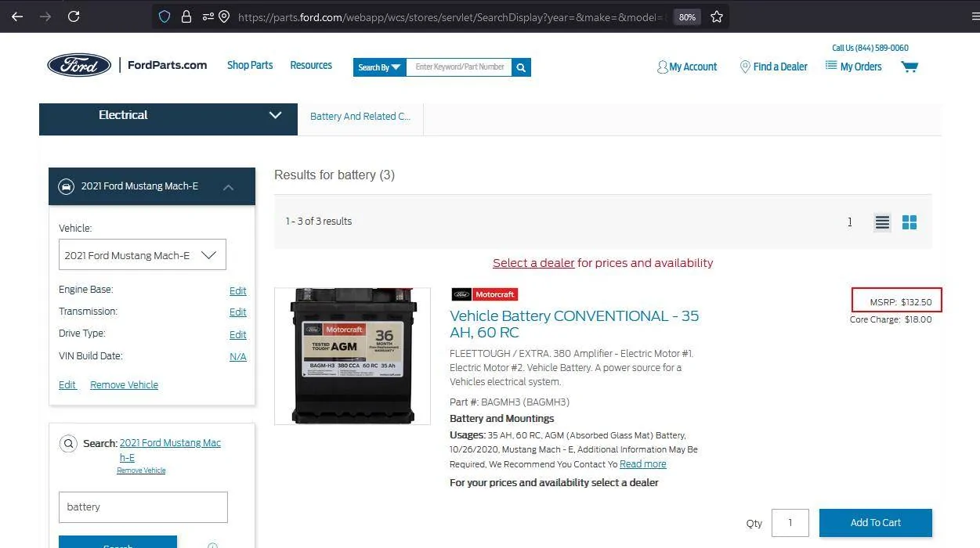Expand the Search By dropdown

point(380,67)
